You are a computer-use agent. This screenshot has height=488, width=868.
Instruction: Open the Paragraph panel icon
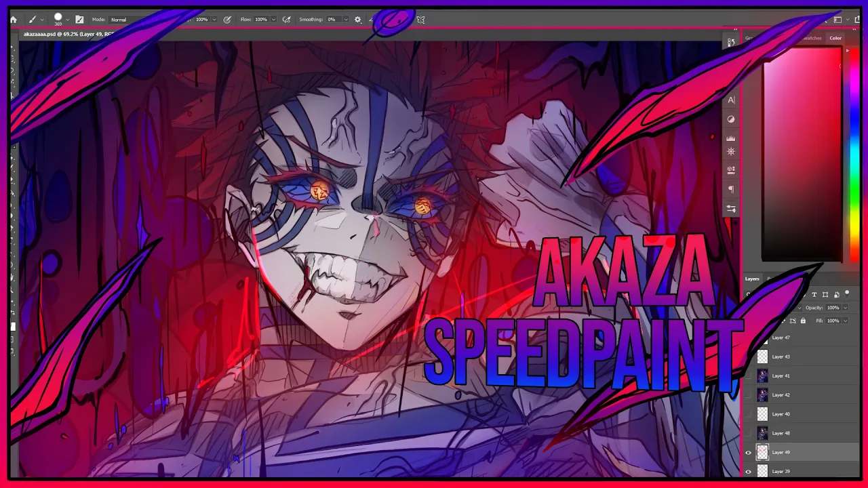(x=731, y=189)
